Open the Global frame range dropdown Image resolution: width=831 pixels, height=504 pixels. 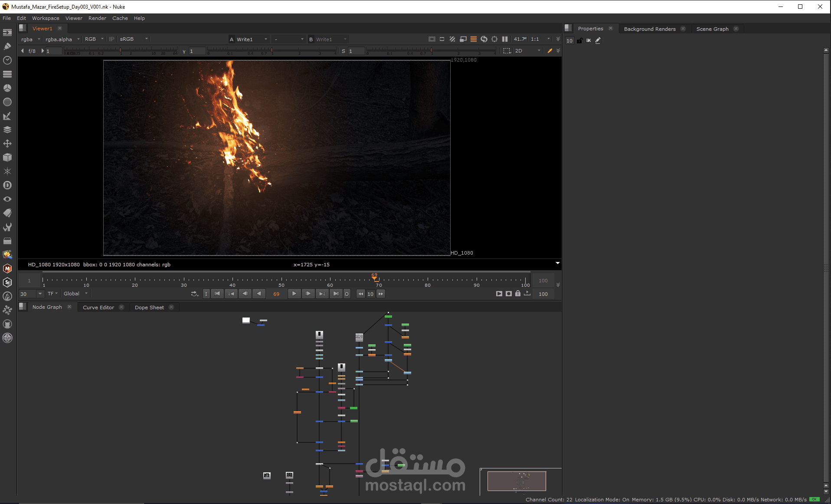tap(75, 294)
